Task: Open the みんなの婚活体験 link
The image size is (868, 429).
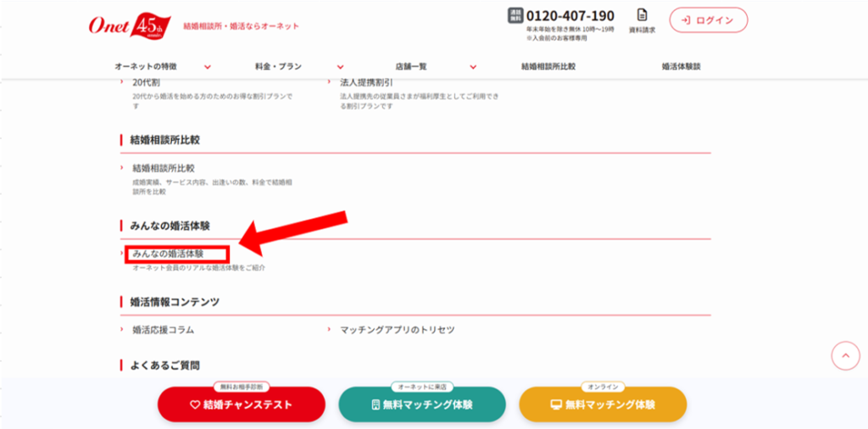Action: pyautogui.click(x=169, y=254)
